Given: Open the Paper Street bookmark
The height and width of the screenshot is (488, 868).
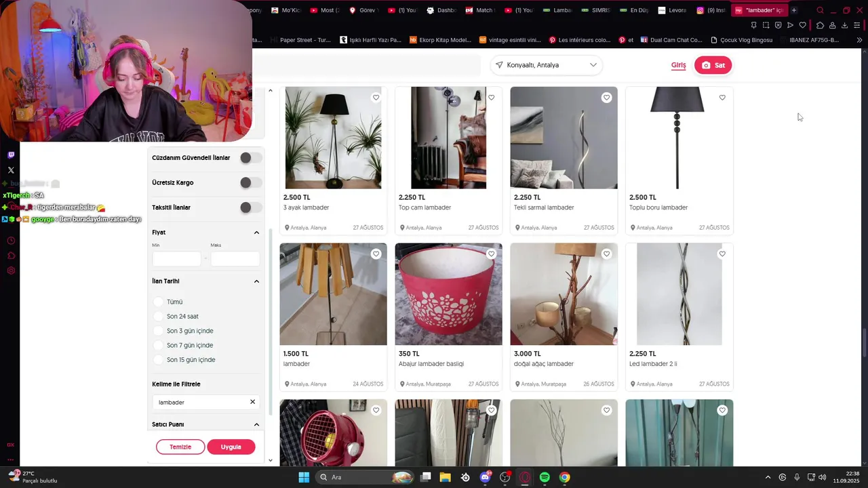Looking at the screenshot, I should pos(300,40).
